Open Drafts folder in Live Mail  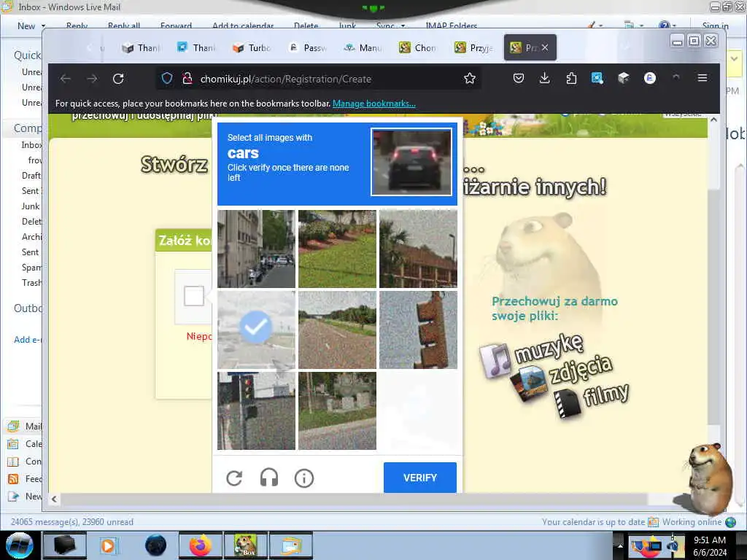coord(31,175)
